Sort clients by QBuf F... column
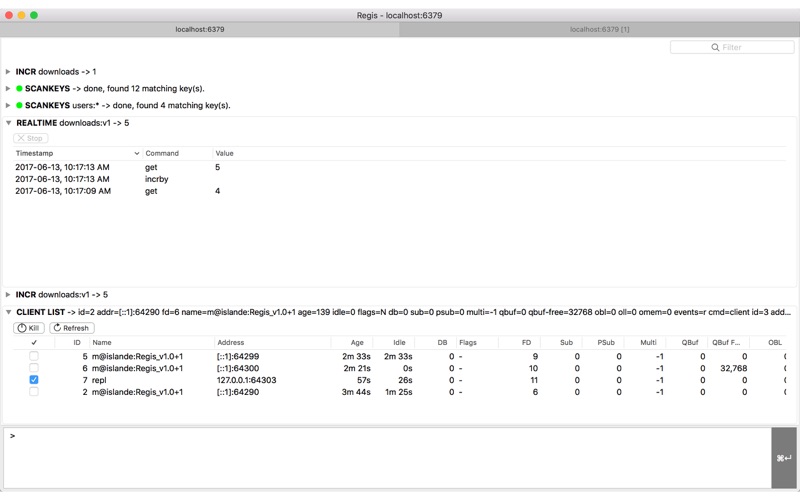The width and height of the screenshot is (800, 500). coord(727,343)
